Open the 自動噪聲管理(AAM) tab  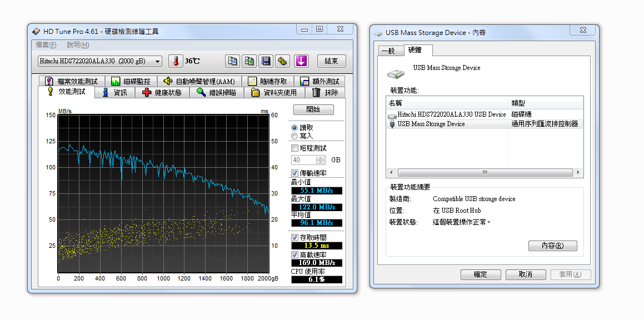coord(199,81)
